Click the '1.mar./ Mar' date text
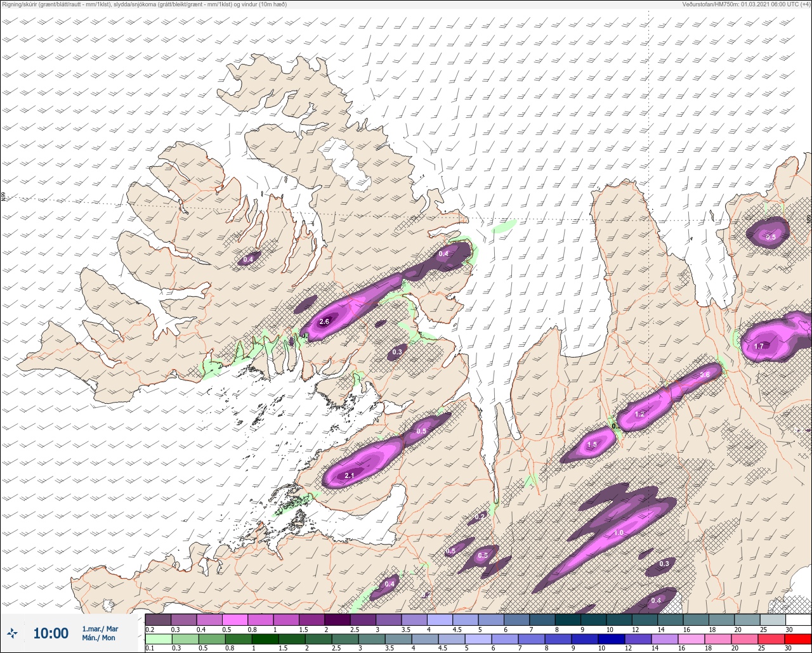The image size is (812, 653). click(x=100, y=629)
